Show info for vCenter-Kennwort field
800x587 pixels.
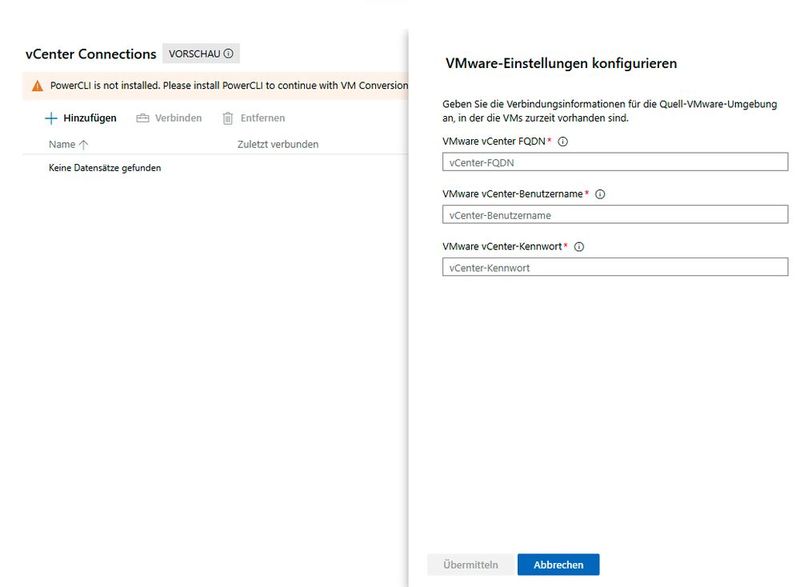pos(579,247)
